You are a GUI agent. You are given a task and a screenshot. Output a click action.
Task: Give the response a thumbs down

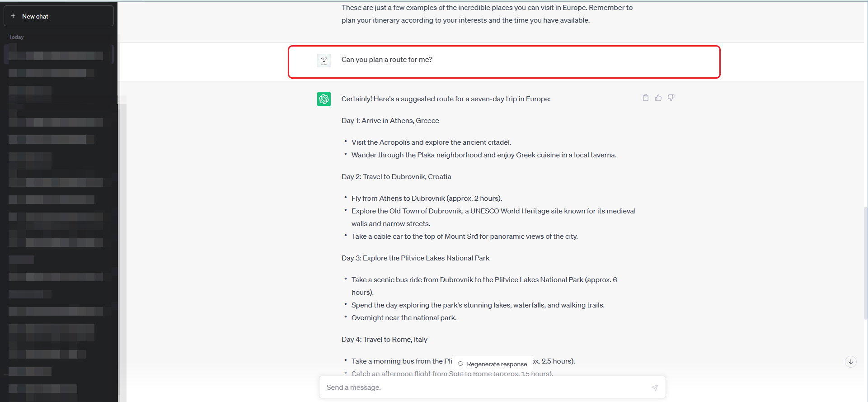pyautogui.click(x=671, y=98)
